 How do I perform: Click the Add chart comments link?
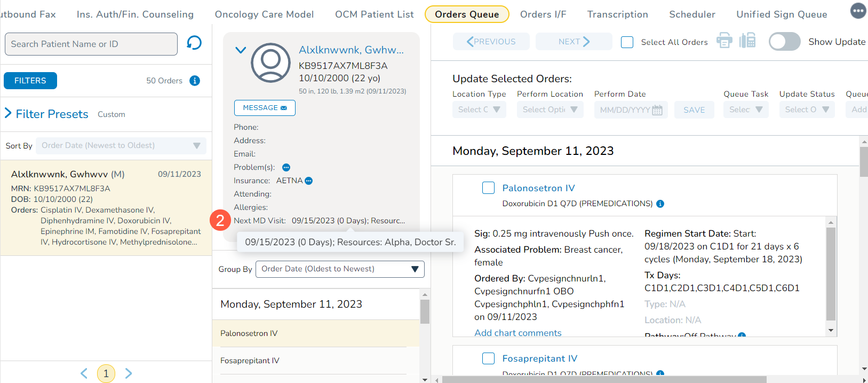coord(517,333)
